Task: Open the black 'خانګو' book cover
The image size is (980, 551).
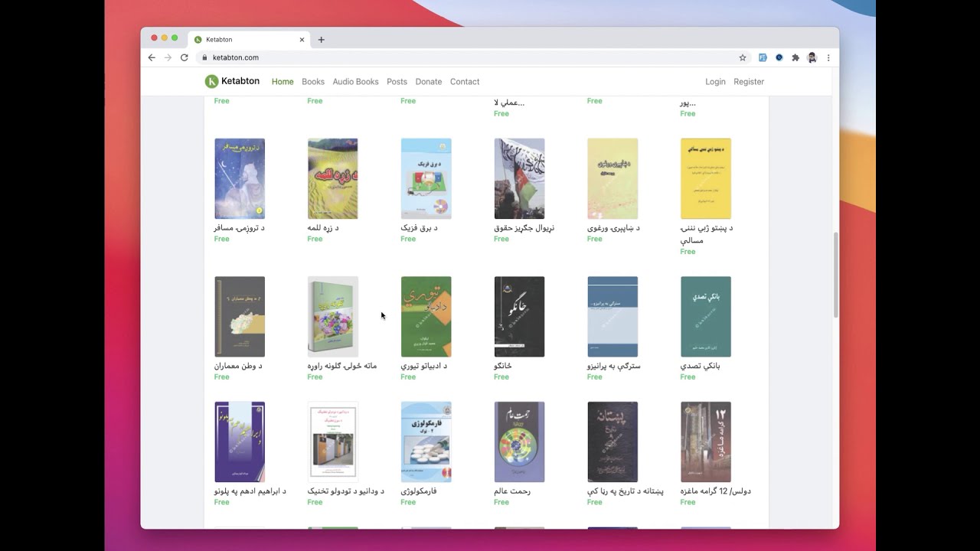Action: click(x=519, y=317)
